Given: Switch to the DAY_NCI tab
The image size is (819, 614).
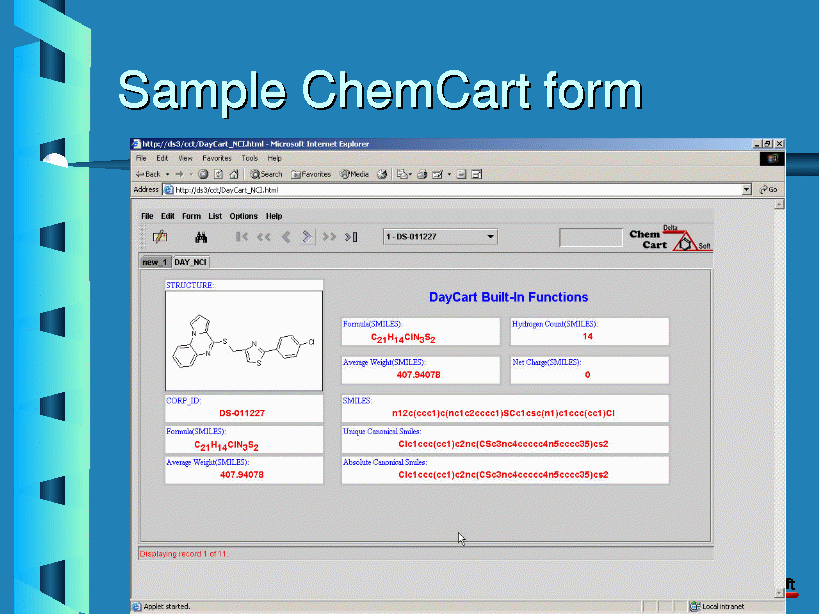Looking at the screenshot, I should coord(191,262).
